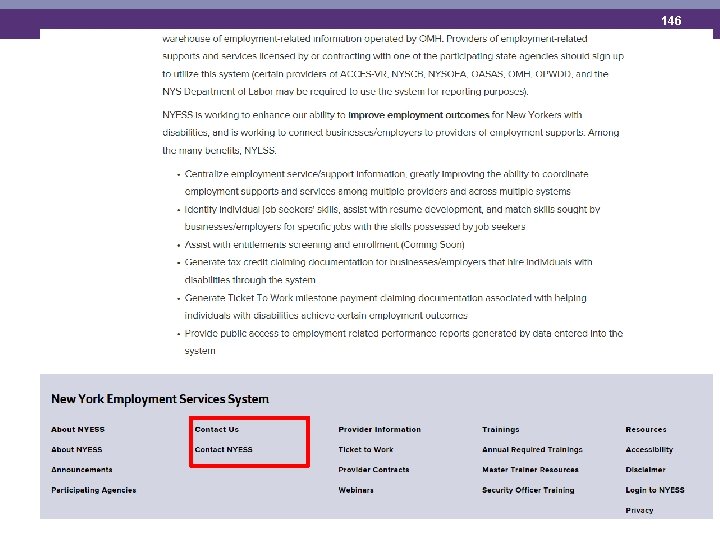Click the bullet starting 'Centralize employment service/support information'

click(386, 183)
